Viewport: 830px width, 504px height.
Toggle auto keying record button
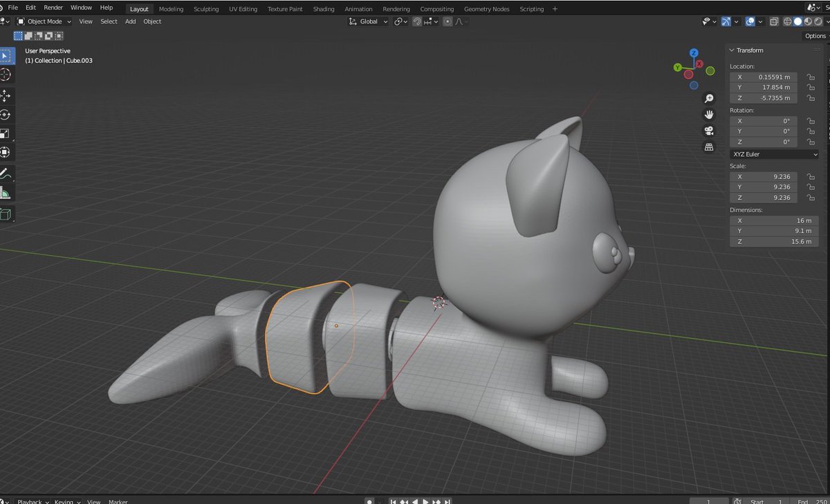click(370, 501)
